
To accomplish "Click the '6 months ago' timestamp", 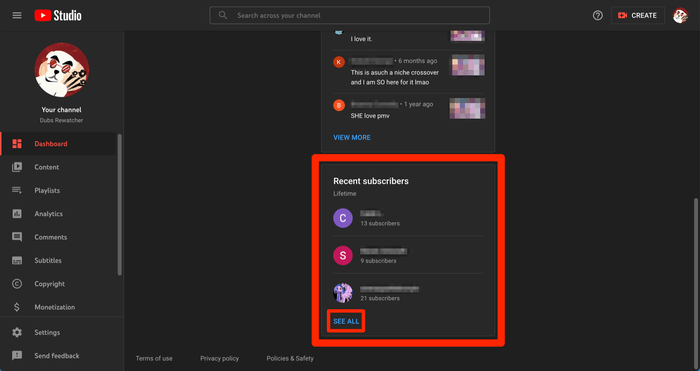I will tap(418, 61).
